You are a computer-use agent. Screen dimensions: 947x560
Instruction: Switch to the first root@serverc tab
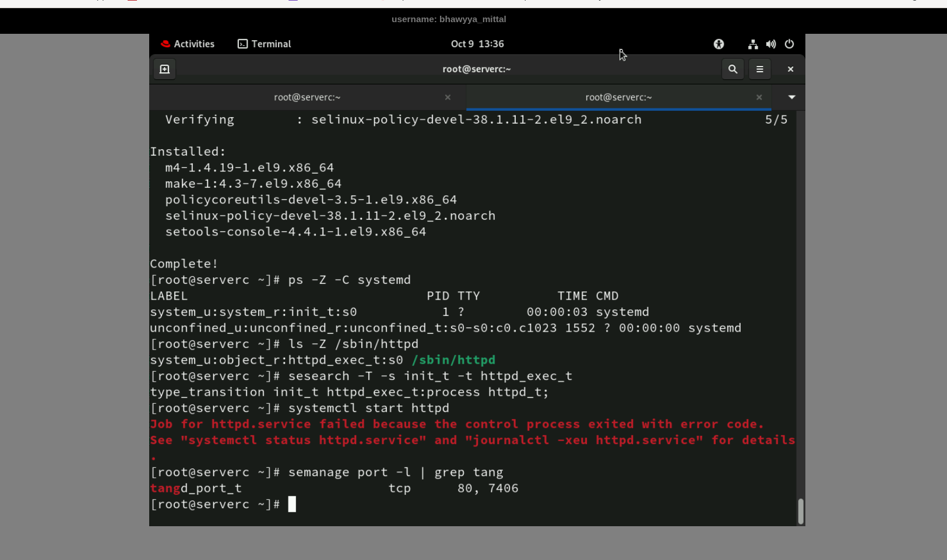[x=308, y=97]
